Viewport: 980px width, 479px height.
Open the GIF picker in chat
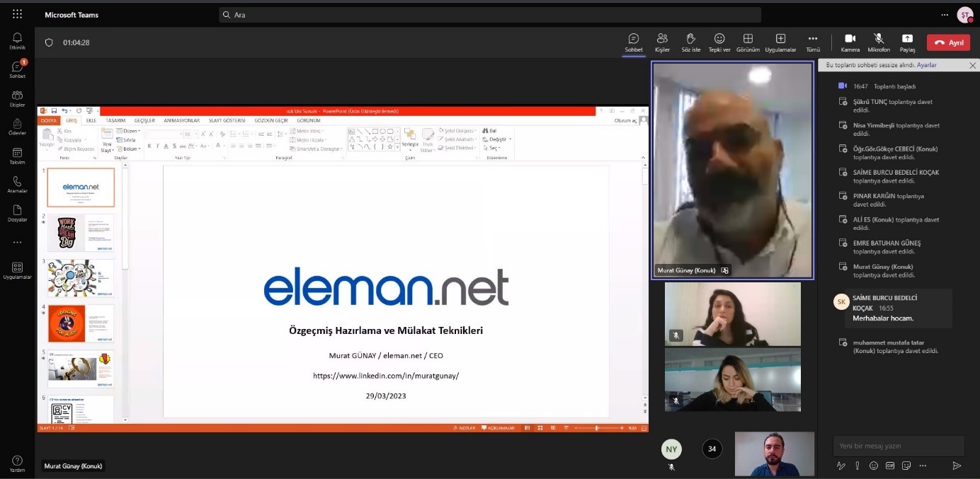tap(889, 466)
